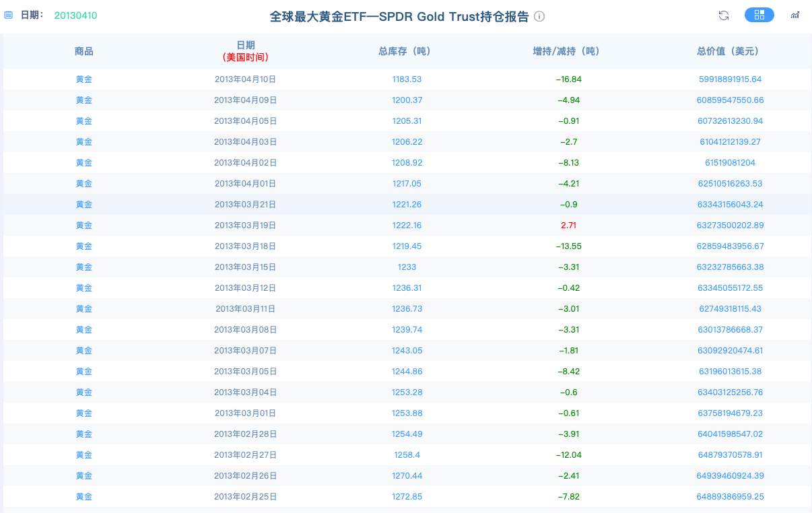The width and height of the screenshot is (812, 513).
Task: Click the change value -8.42
Action: coord(568,372)
